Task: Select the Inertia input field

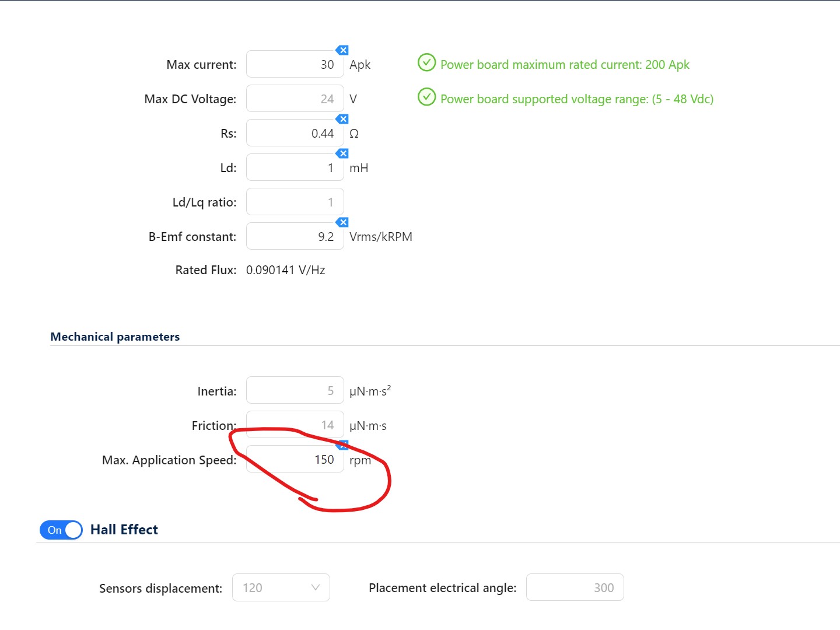Action: pyautogui.click(x=295, y=390)
